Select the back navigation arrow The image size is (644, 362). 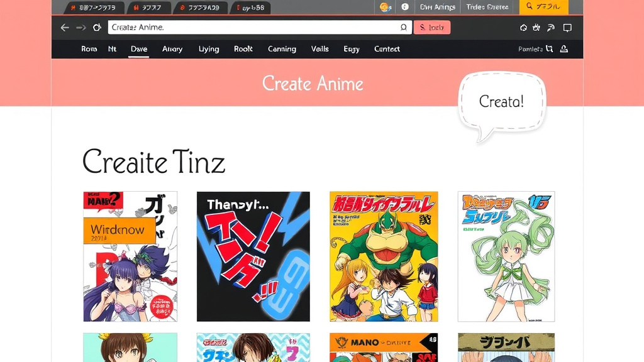pyautogui.click(x=64, y=27)
